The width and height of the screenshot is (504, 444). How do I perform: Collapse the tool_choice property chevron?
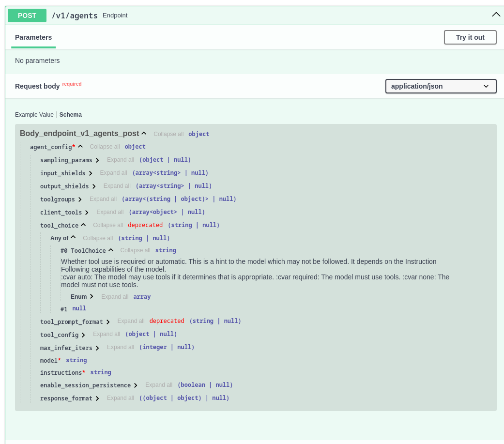[x=83, y=225]
